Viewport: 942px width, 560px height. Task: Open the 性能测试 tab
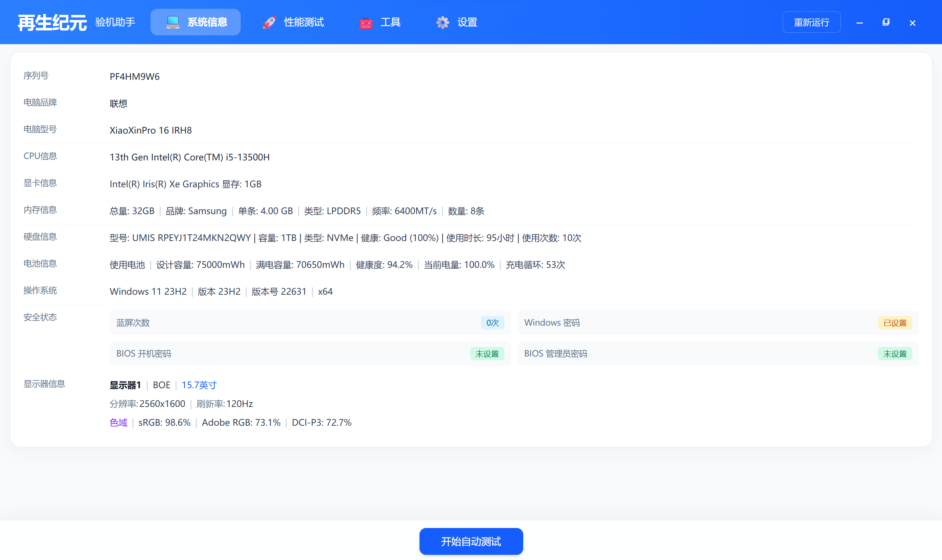click(293, 22)
